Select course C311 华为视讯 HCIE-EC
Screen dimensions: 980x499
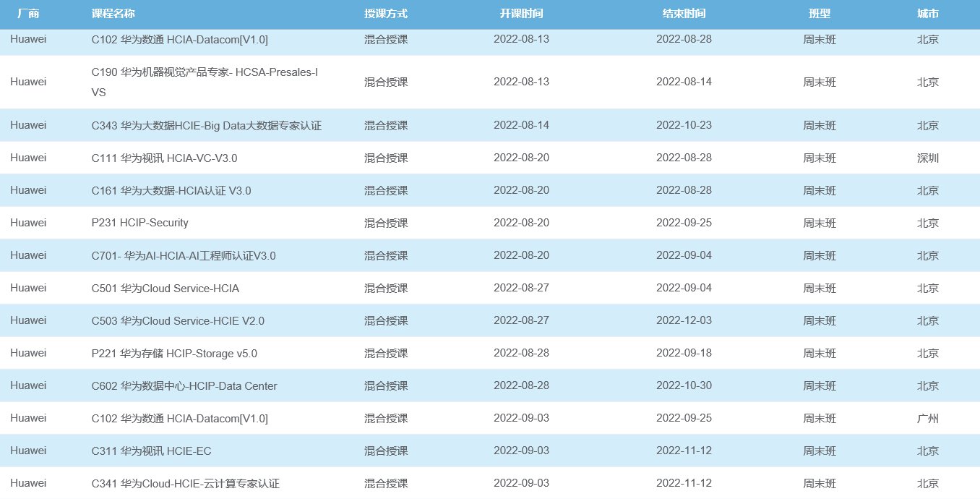(151, 451)
